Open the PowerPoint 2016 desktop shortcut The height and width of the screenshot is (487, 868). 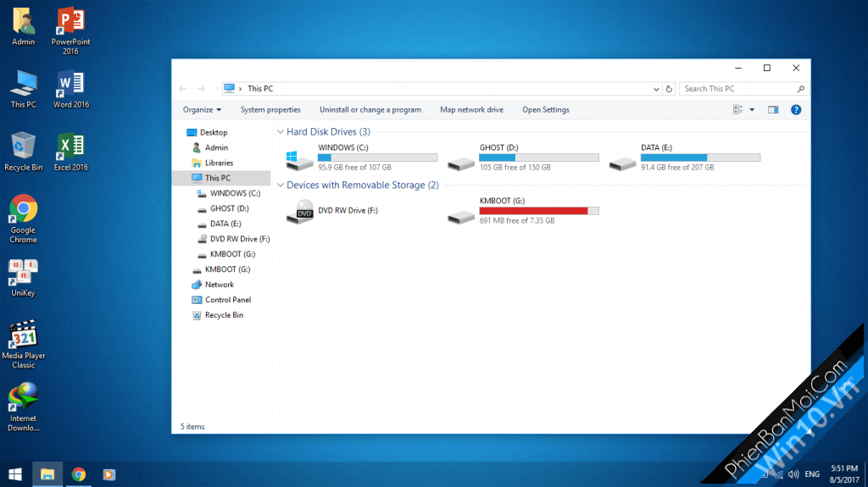point(70,31)
